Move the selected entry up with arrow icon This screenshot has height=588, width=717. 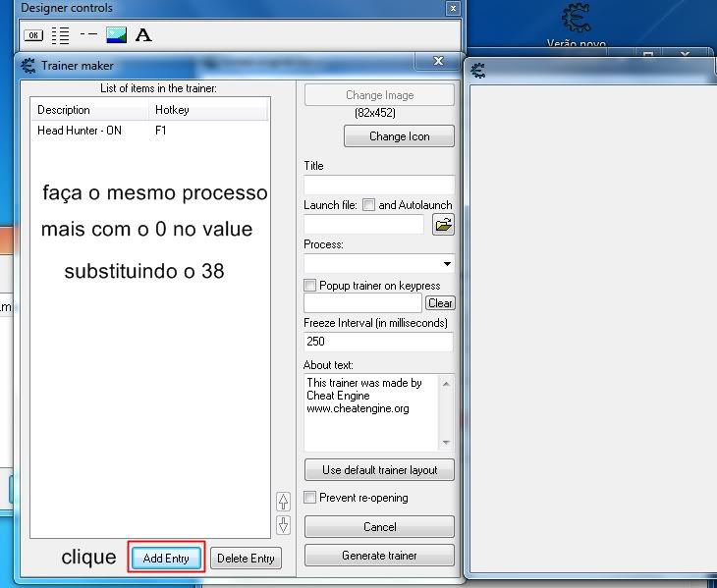(284, 501)
